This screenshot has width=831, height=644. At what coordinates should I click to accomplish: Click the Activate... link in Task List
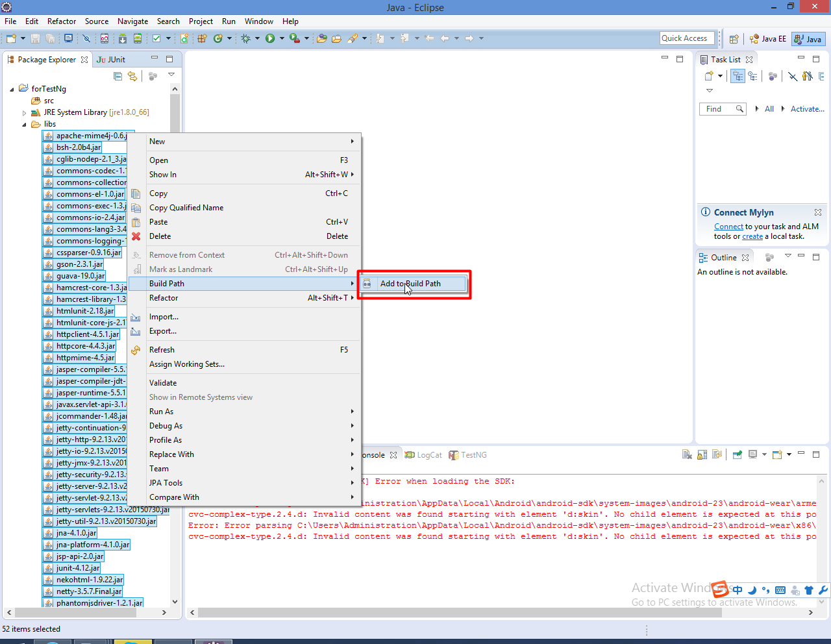click(807, 109)
